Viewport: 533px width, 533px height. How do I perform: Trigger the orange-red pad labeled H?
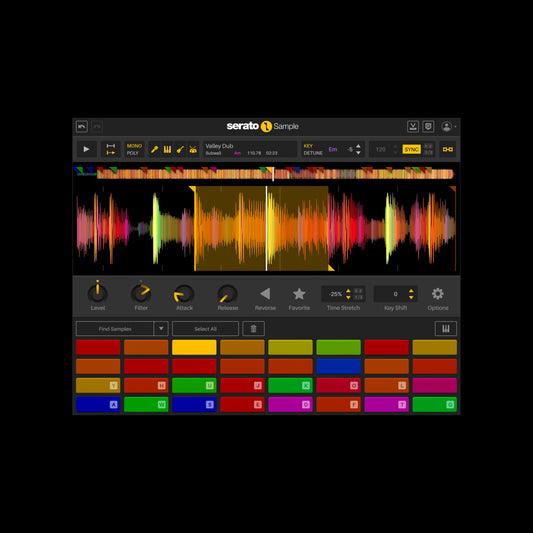click(x=146, y=385)
